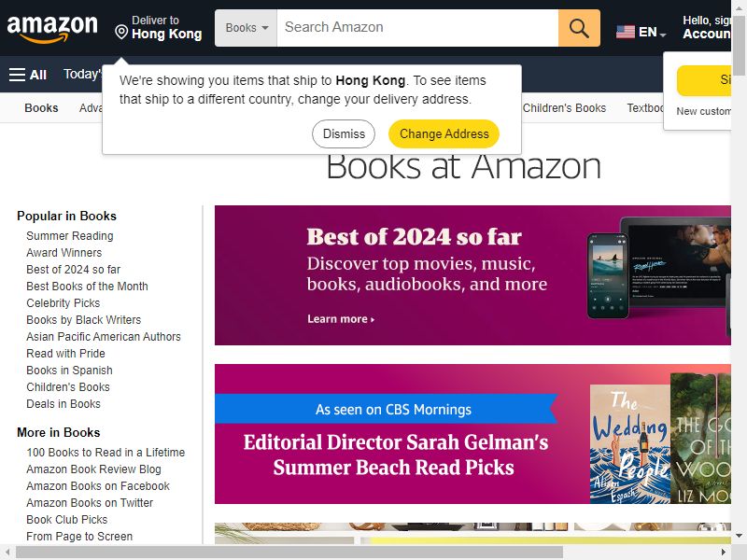Expand the EN language selector

click(652, 32)
